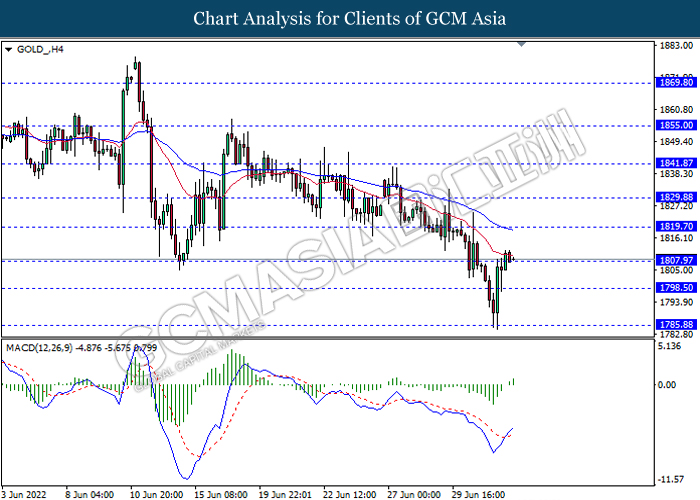Click the 1849.40 price scale value

pos(676,142)
